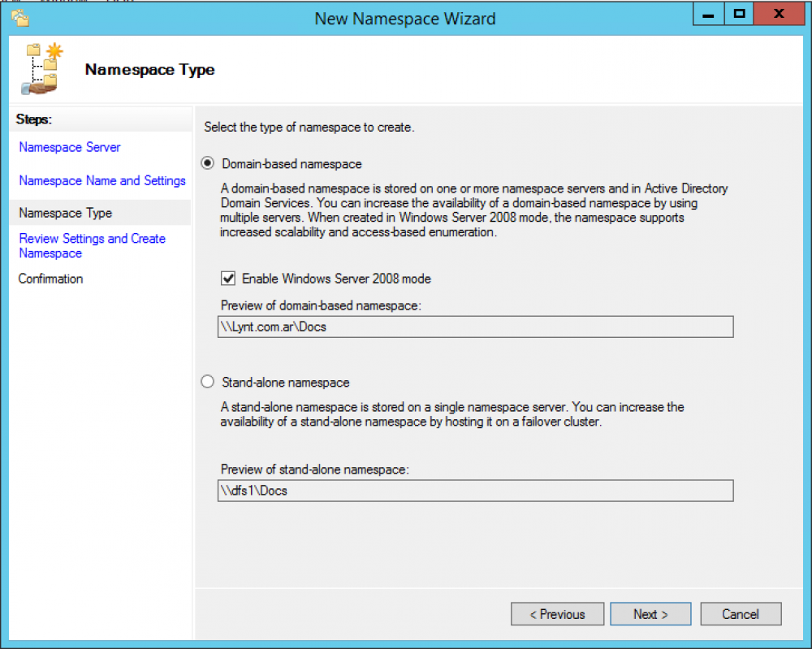
Task: Minimize the New Namespace Wizard window
Action: point(708,13)
